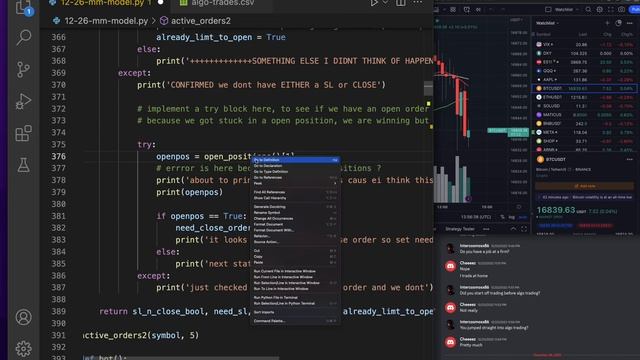Open the indicator templates grid icon
The width and height of the screenshot is (640, 360).
(x=453, y=9)
